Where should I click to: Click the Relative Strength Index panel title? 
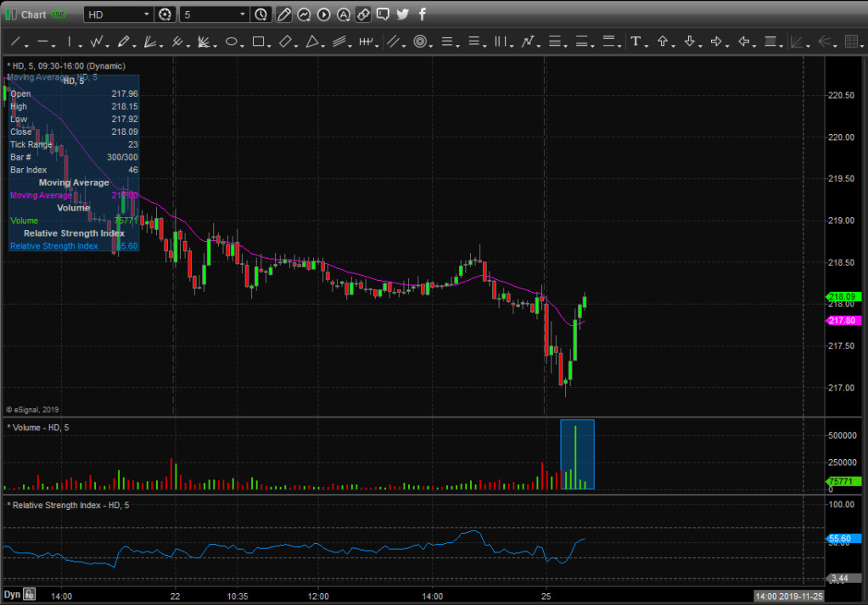click(70, 506)
